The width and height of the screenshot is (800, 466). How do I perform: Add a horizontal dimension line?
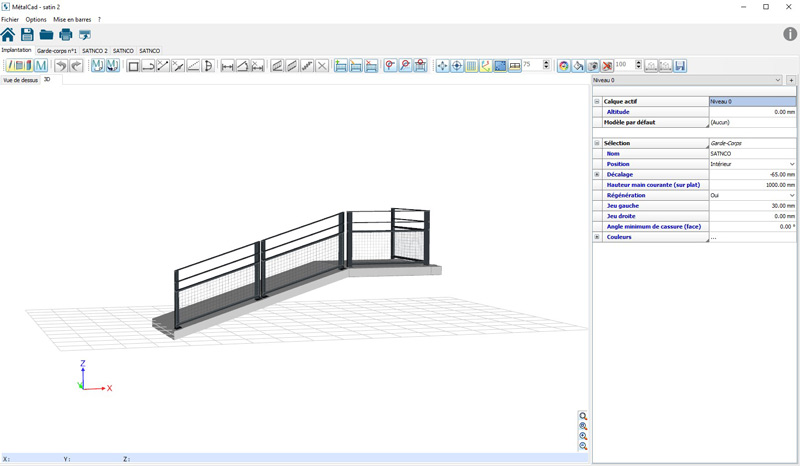click(228, 66)
